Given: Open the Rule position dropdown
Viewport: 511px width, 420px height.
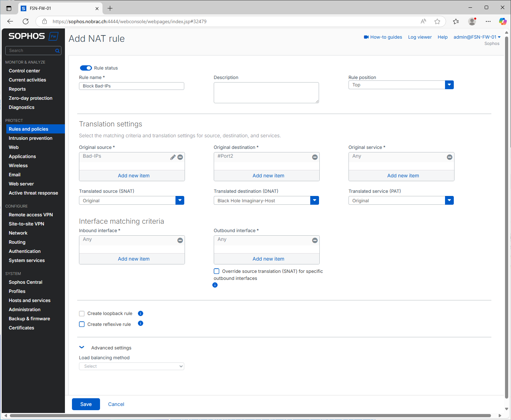Looking at the screenshot, I should point(401,85).
